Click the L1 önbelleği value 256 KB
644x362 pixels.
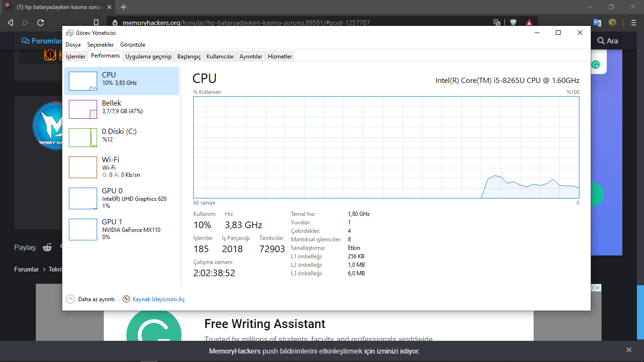356,256
